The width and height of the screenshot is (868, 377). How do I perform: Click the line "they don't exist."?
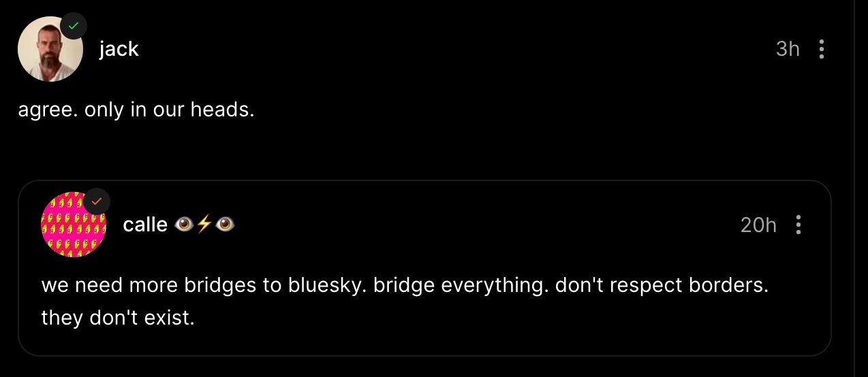pyautogui.click(x=118, y=317)
